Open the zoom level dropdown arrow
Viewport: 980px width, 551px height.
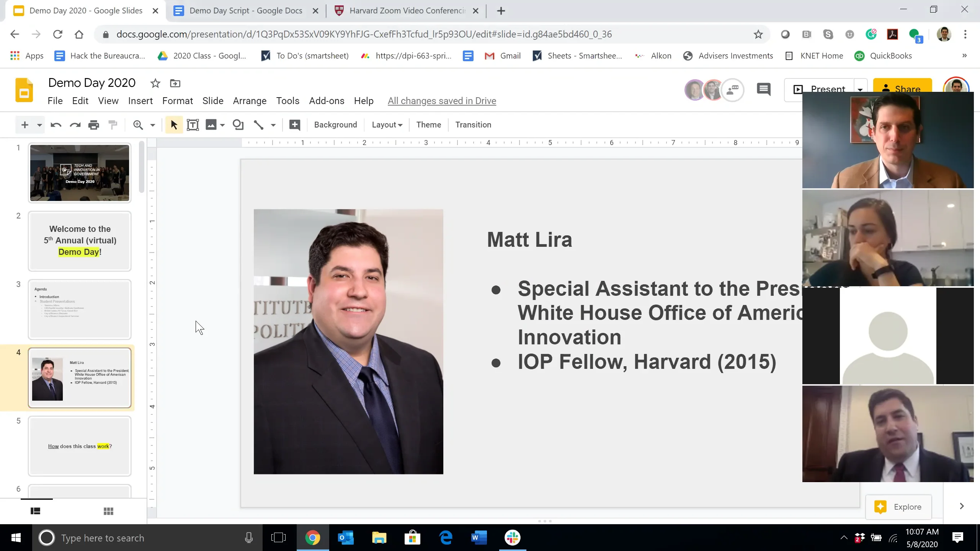point(152,125)
